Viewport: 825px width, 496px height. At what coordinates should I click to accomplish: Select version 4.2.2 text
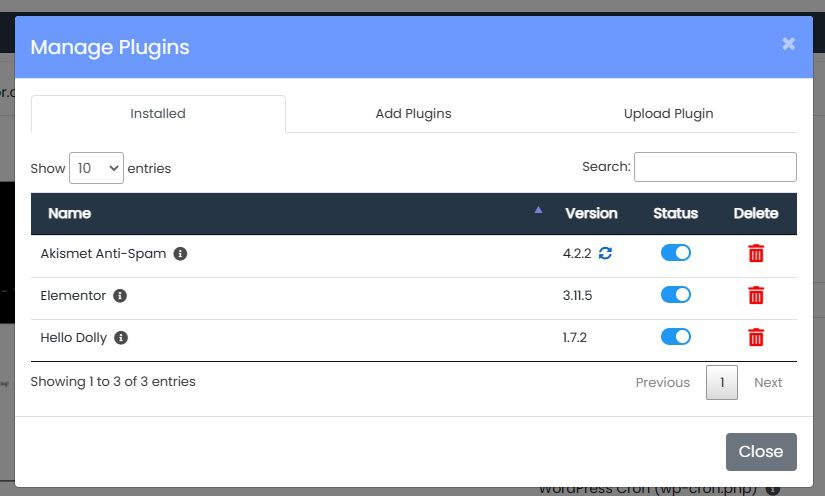pyautogui.click(x=577, y=254)
